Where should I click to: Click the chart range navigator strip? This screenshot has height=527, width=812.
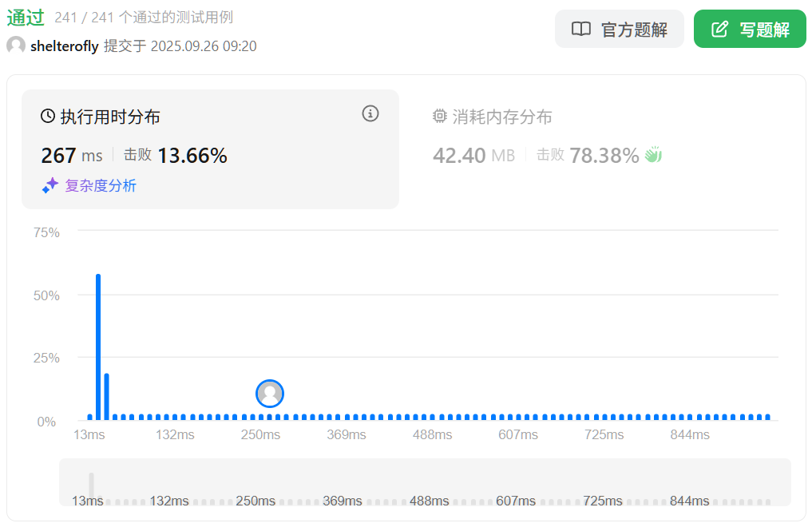coord(425,482)
